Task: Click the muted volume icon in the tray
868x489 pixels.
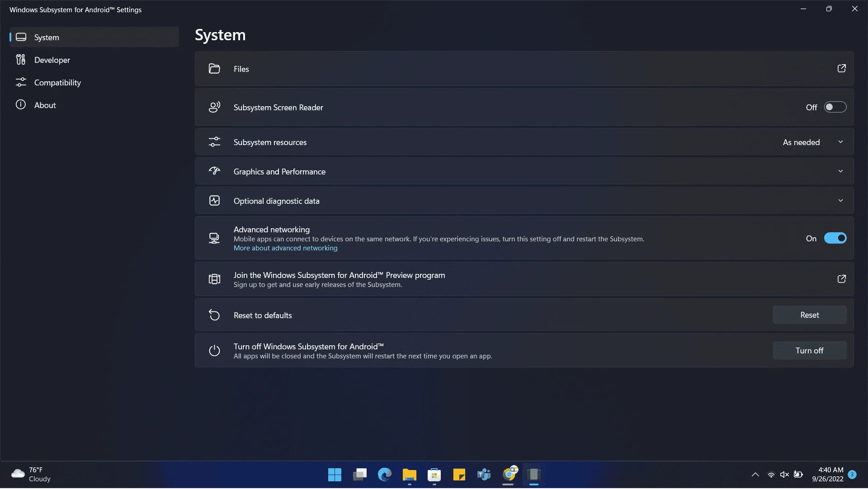Action: [784, 475]
